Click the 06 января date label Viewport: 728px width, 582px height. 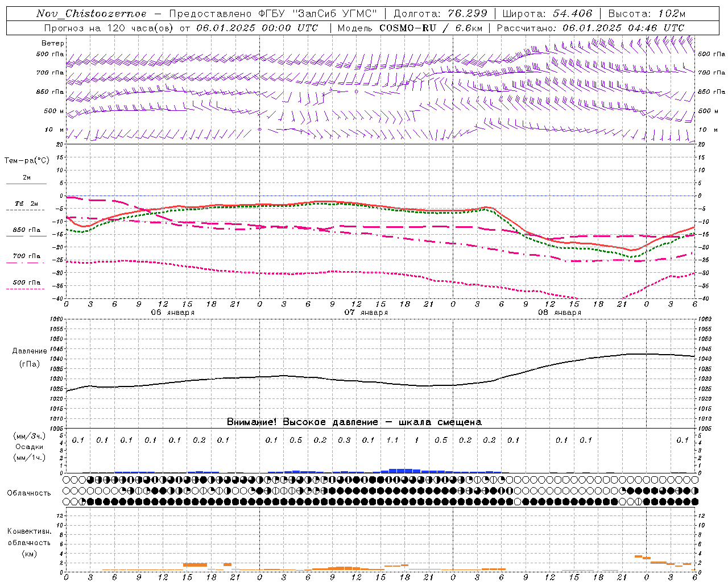coord(172,313)
